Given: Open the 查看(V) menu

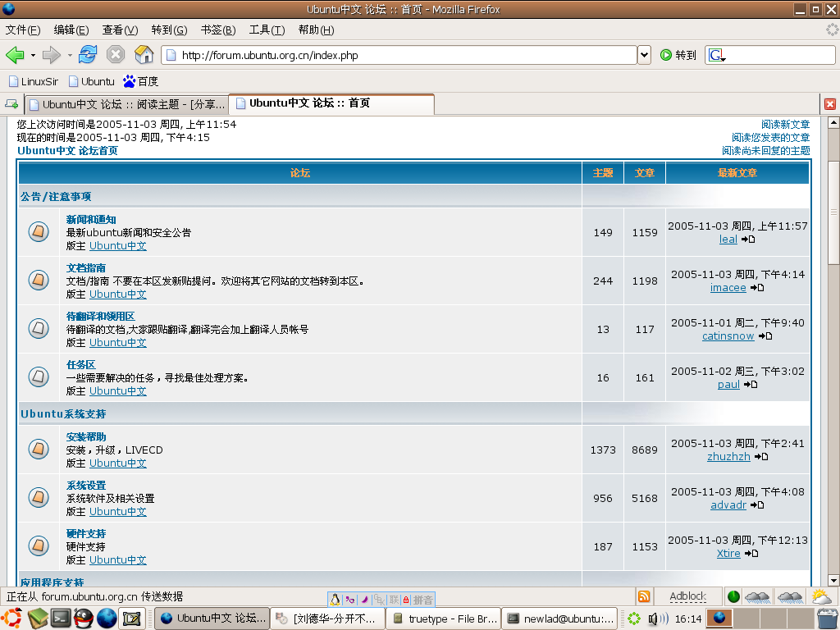Looking at the screenshot, I should (x=120, y=30).
